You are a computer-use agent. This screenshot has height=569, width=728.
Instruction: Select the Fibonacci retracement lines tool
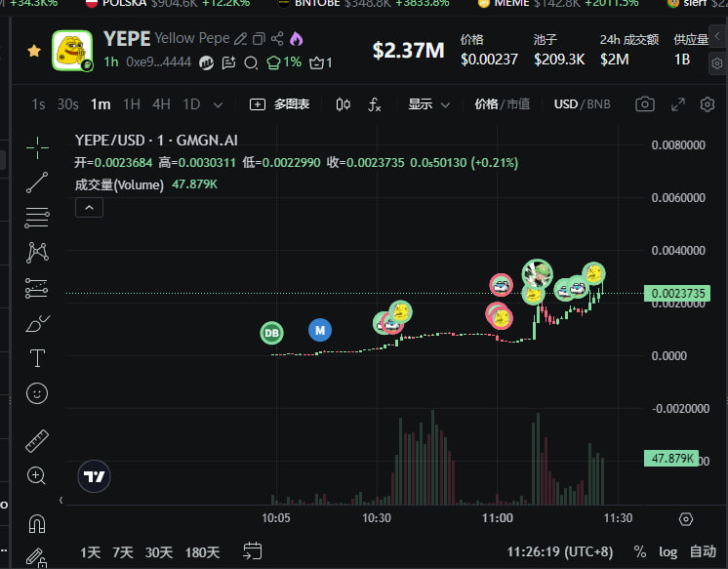[x=37, y=218]
